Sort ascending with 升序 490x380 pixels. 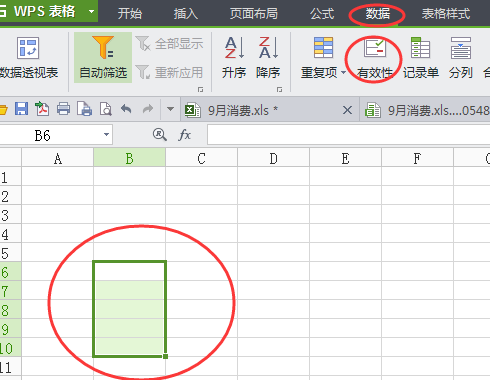click(x=234, y=57)
